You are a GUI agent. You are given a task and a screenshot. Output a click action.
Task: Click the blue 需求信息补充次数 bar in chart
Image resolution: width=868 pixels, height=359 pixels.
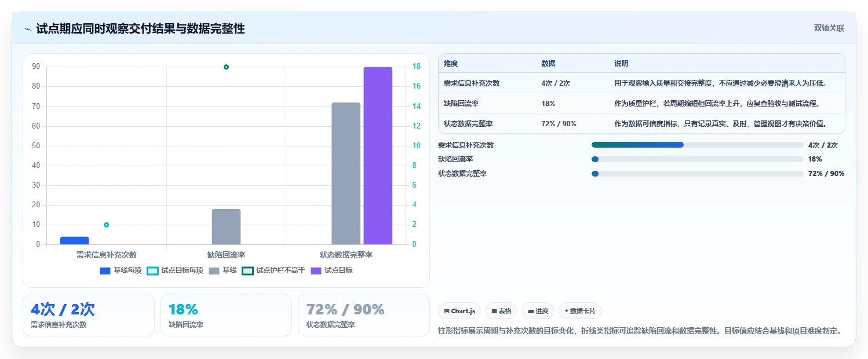75,240
